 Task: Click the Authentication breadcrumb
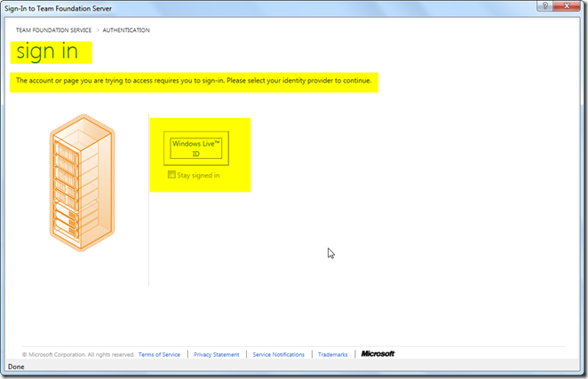pos(126,30)
